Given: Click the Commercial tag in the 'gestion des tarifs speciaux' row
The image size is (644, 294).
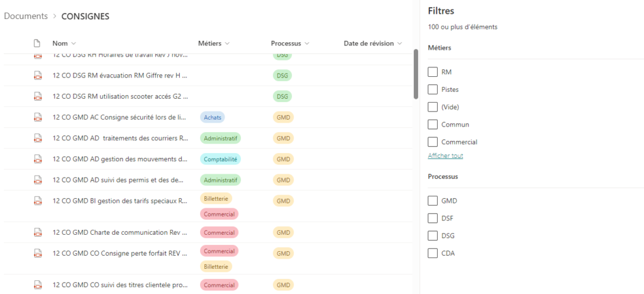Looking at the screenshot, I should [x=219, y=214].
